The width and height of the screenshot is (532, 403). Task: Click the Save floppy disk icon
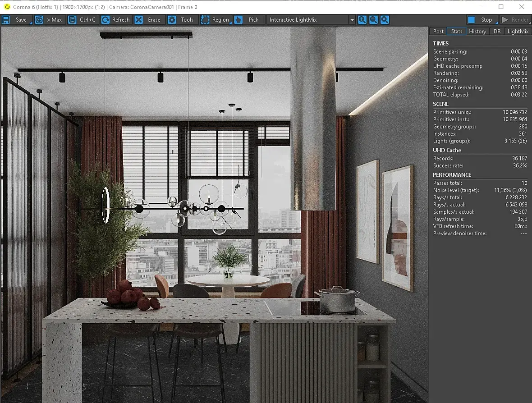(x=6, y=20)
